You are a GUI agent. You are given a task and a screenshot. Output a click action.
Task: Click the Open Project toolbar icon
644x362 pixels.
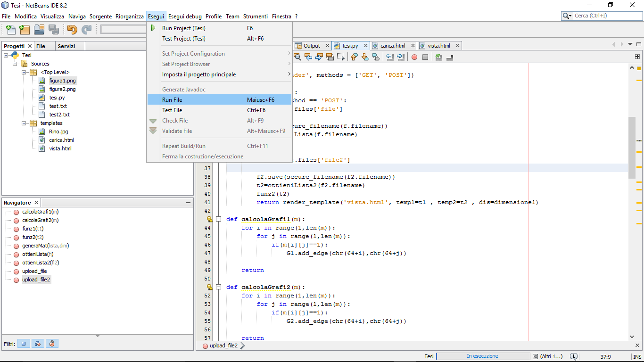click(39, 30)
